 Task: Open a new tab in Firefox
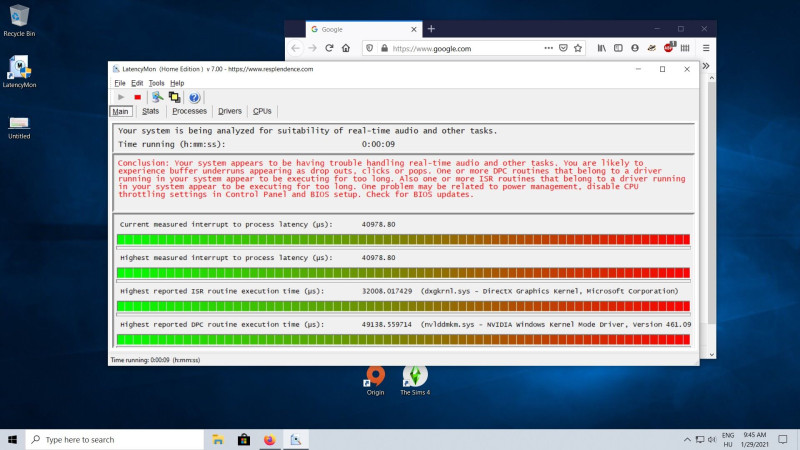[431, 29]
